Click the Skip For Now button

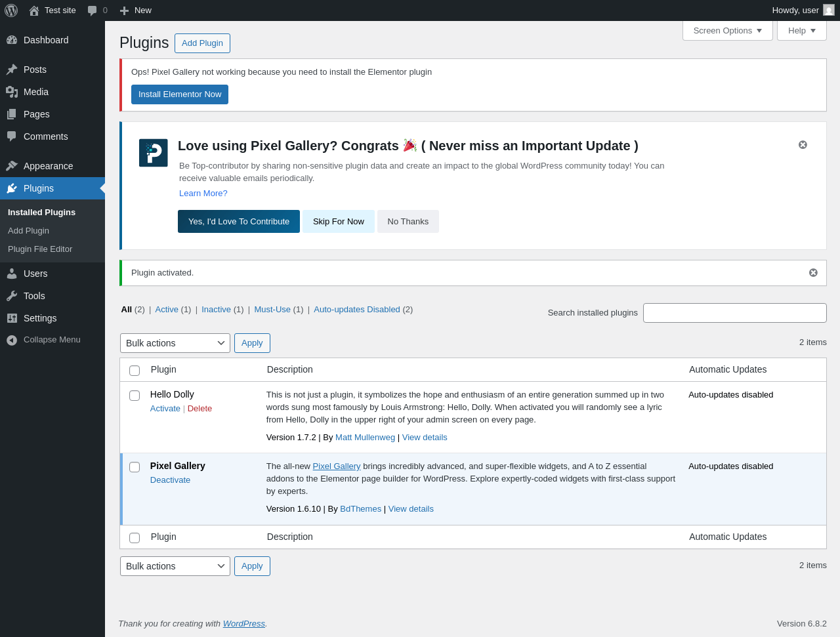339,222
